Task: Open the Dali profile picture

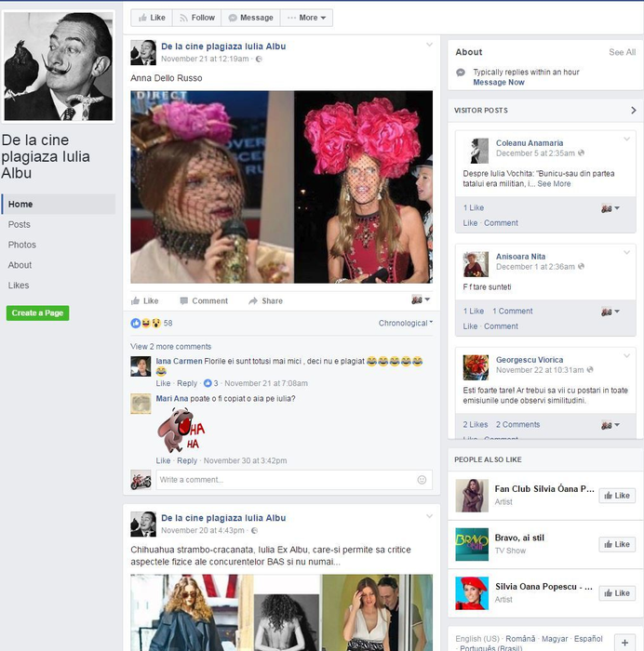Action: (59, 66)
